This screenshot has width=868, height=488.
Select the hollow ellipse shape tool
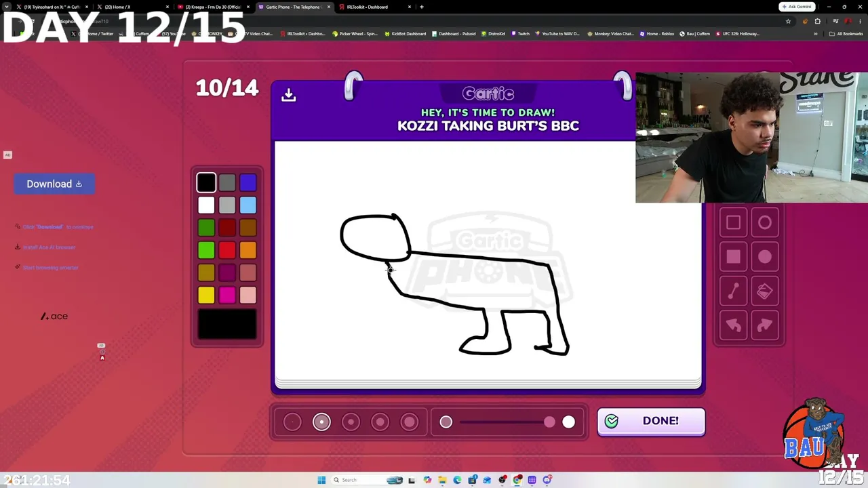coord(765,223)
